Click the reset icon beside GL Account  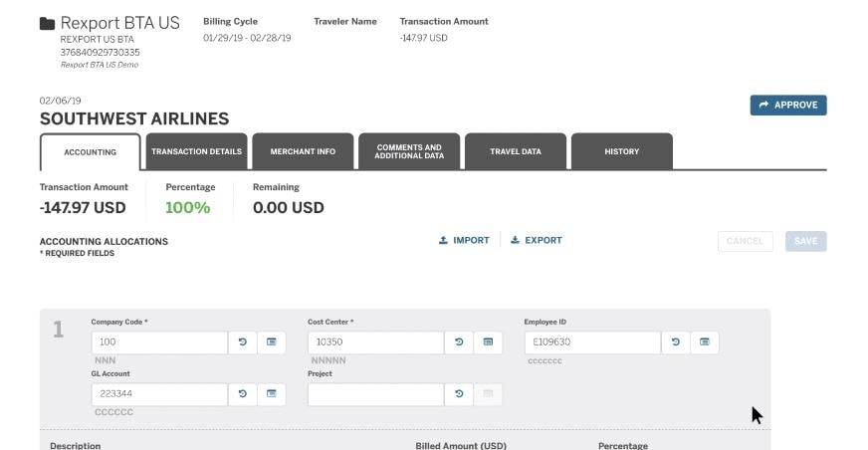(242, 394)
